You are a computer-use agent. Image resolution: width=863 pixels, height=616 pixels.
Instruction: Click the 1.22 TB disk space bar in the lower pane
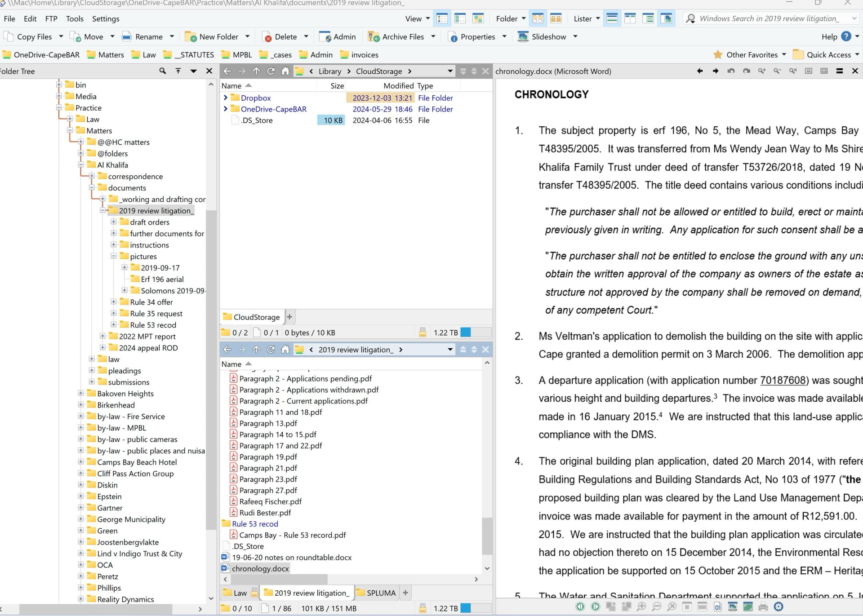pyautogui.click(x=476, y=608)
